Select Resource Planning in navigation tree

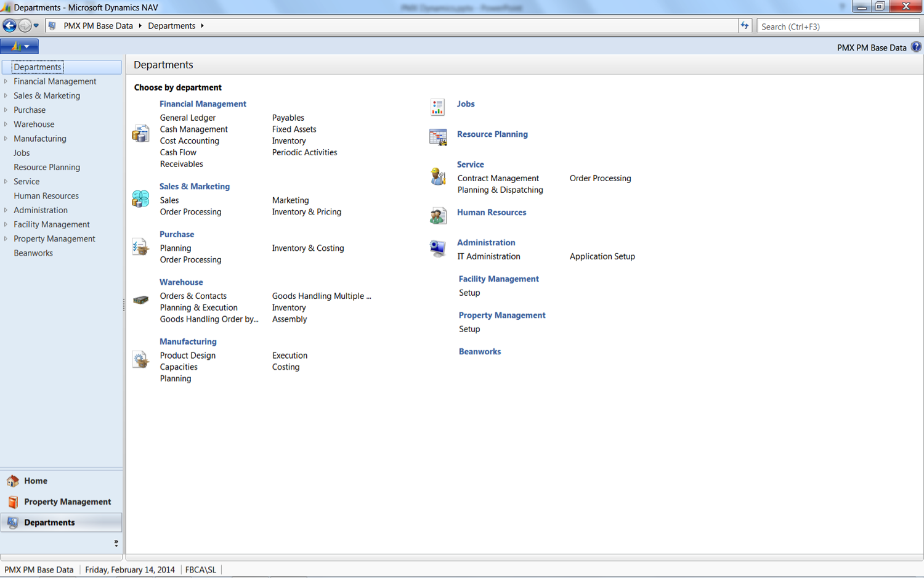click(x=47, y=167)
